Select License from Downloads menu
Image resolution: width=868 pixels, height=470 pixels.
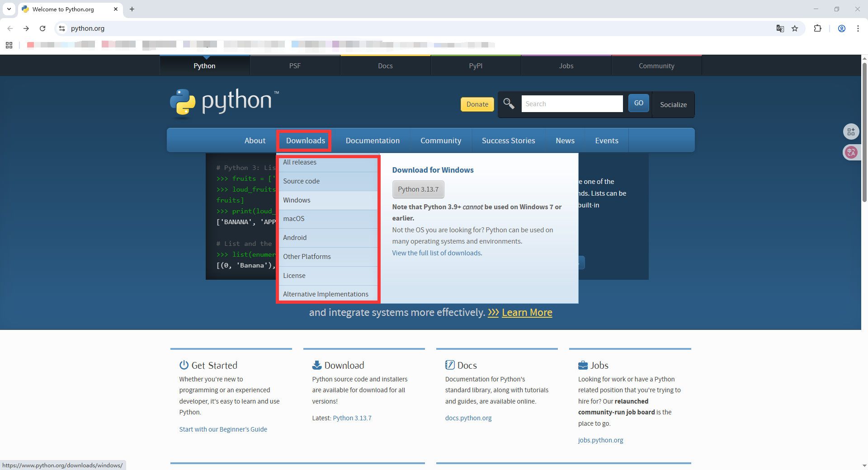(328, 276)
